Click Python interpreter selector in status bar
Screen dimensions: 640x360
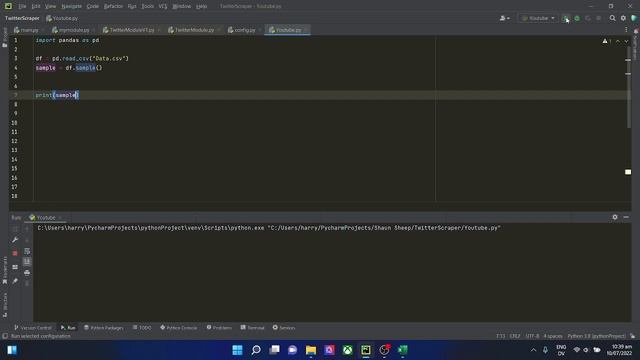(x=596, y=336)
